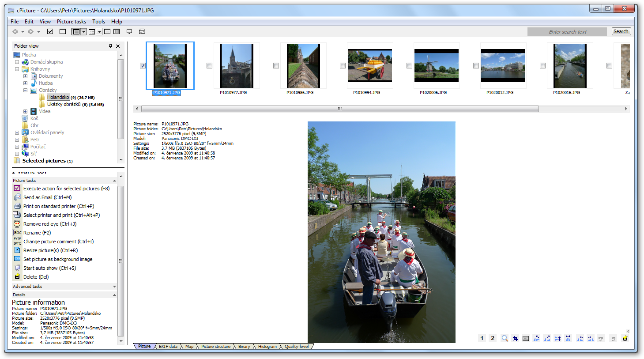
Task: Click the gray picture icon below the preview
Action: pyautogui.click(x=526, y=338)
